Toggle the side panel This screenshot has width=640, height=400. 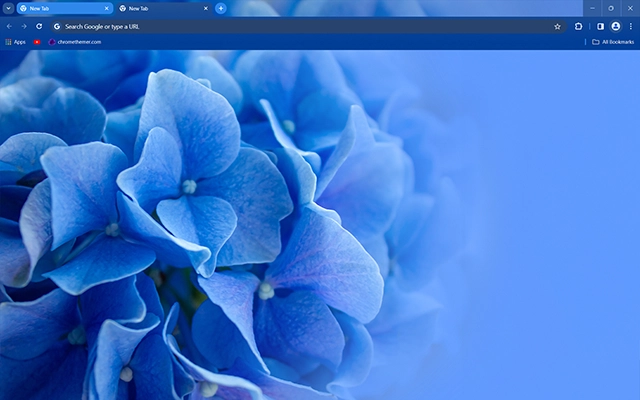(600, 27)
